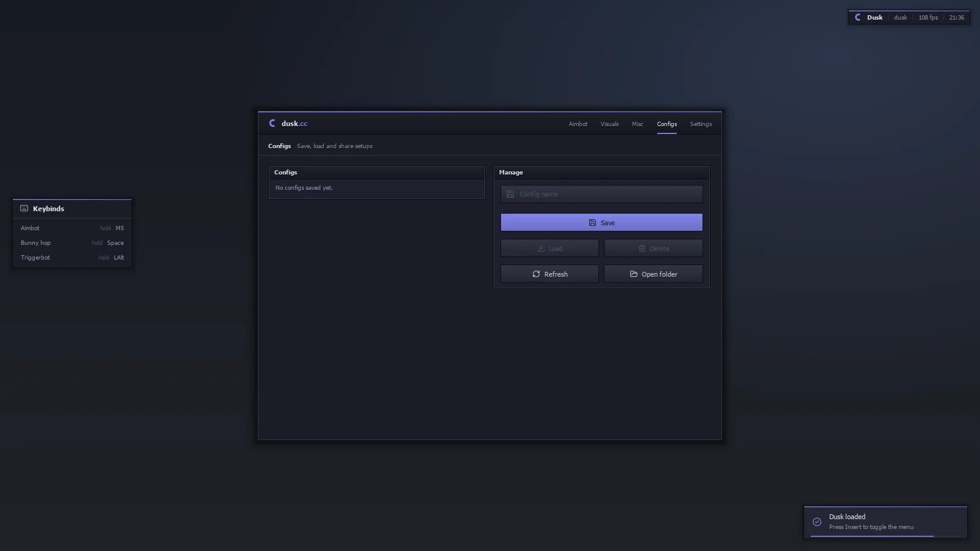
Task: Click the checkmark icon in Dusk loaded toast
Action: tap(817, 522)
